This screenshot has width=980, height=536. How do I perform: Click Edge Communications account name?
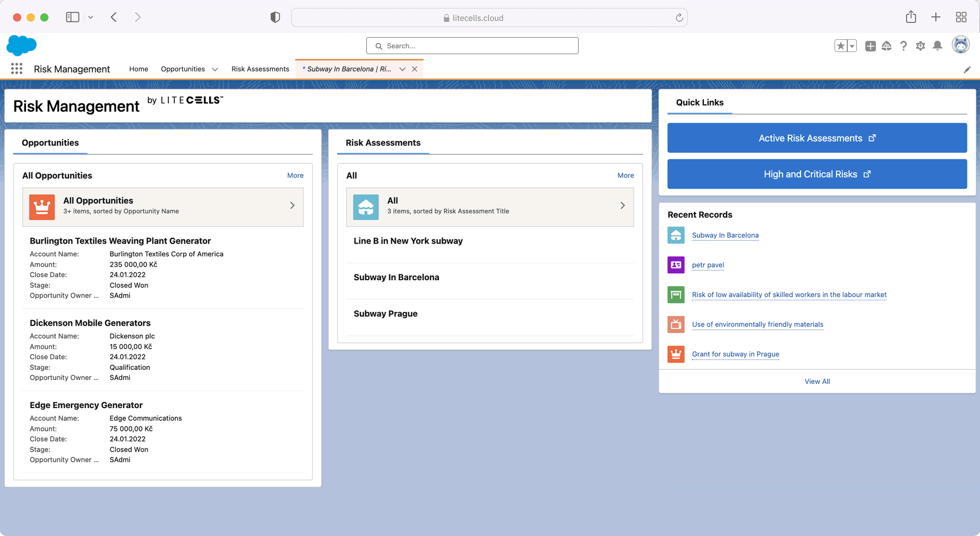point(145,418)
